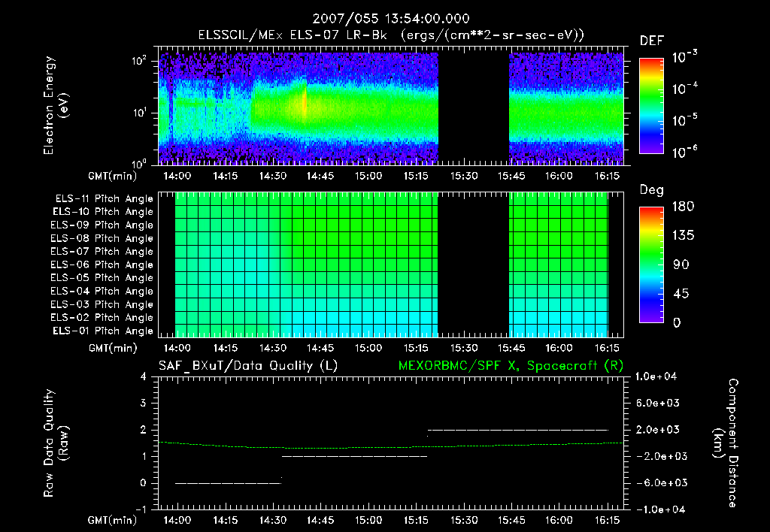Click 15:30 time tick of the spectrogram panel

pos(463,176)
